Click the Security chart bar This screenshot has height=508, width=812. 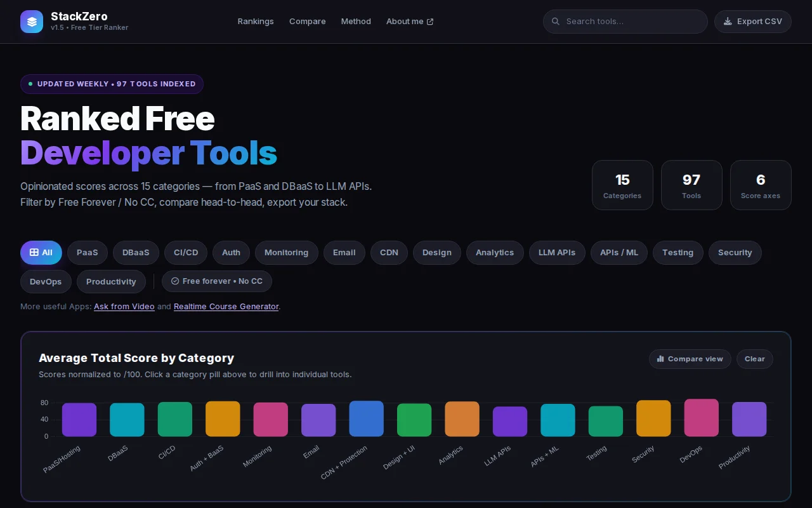pos(653,418)
